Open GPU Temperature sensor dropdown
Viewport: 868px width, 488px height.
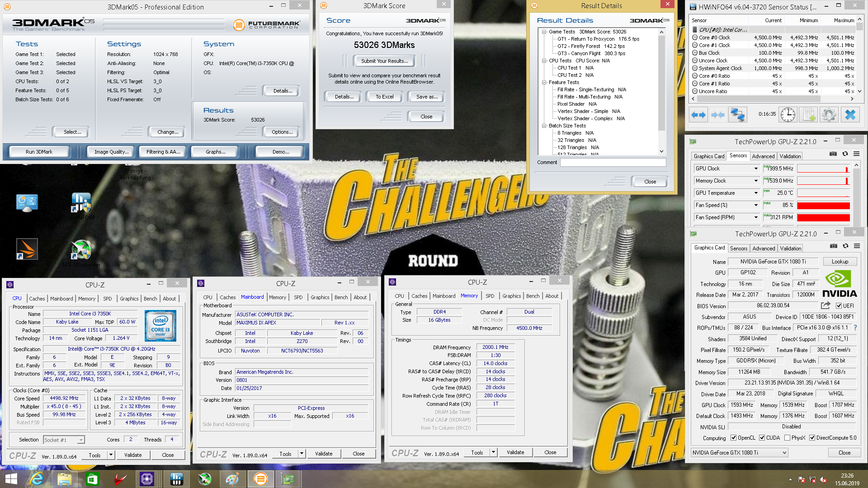[755, 193]
